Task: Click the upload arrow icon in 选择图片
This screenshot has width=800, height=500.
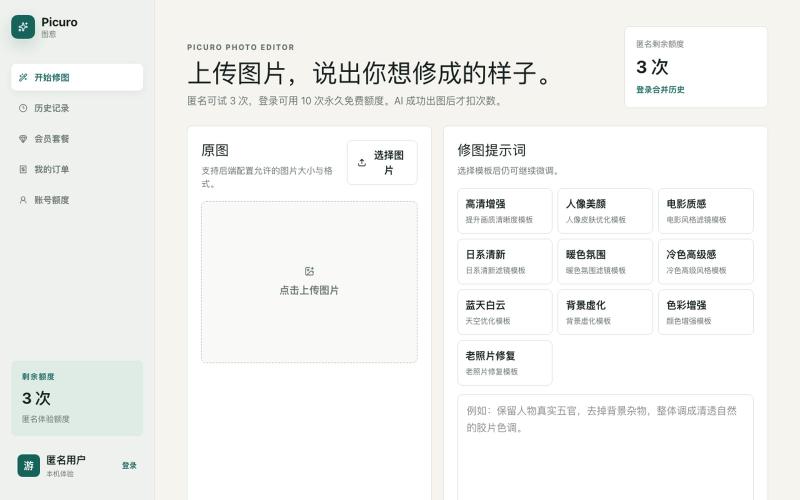Action: pos(362,163)
